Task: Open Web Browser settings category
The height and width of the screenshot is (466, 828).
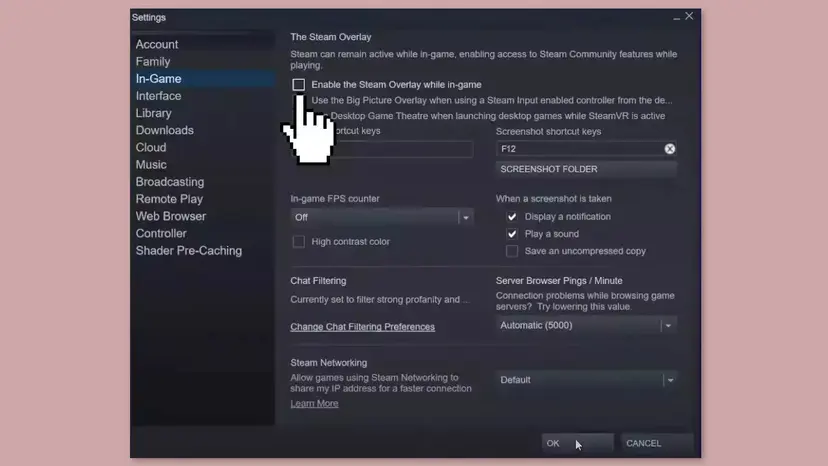Action: pyautogui.click(x=171, y=216)
